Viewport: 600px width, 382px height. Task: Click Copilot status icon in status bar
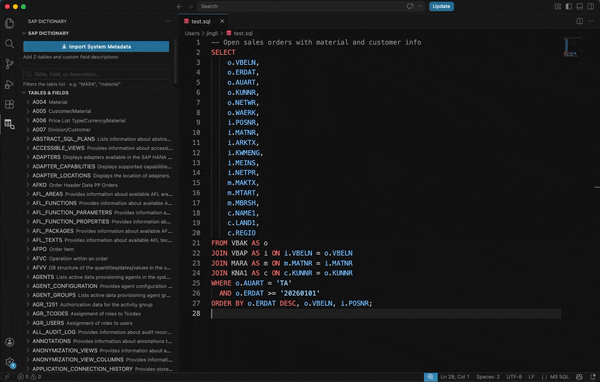[579, 377]
